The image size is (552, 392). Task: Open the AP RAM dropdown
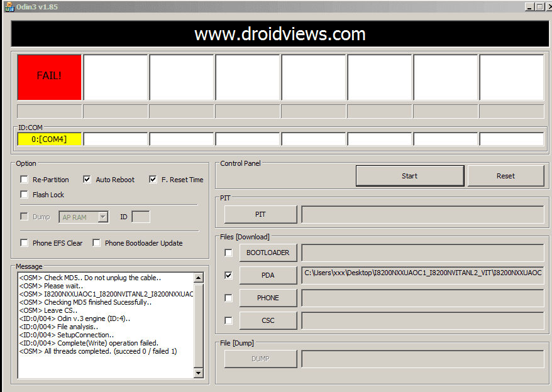point(103,217)
